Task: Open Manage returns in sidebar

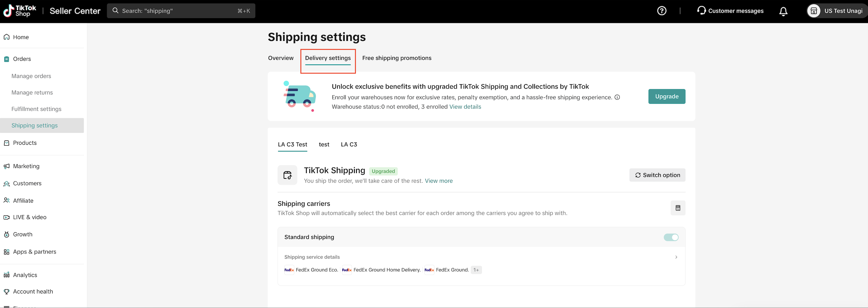Action: point(32,93)
